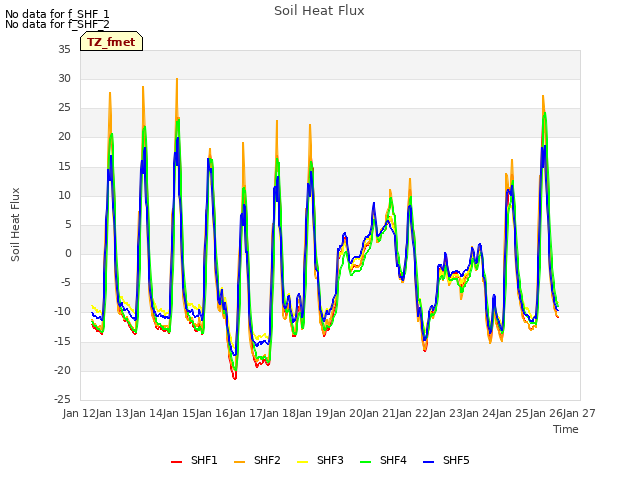640x480 pixels.
Task: Select the orange SHF2 legend swatch
Action: tap(240, 462)
